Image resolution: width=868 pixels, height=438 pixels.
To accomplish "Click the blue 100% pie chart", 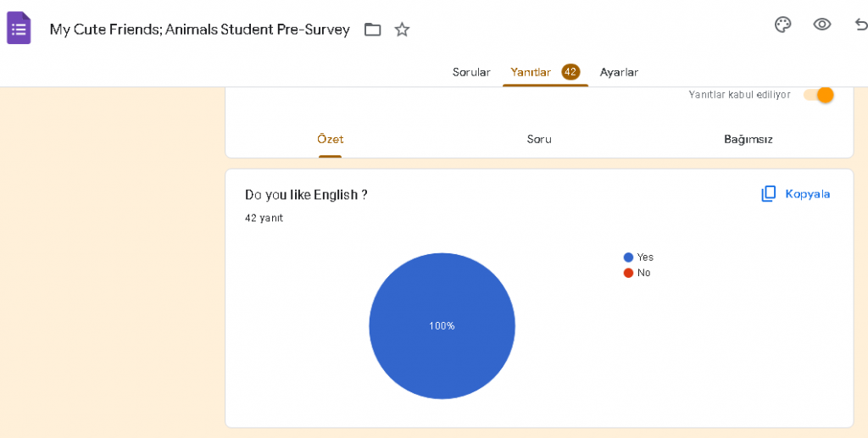I will 442,325.
